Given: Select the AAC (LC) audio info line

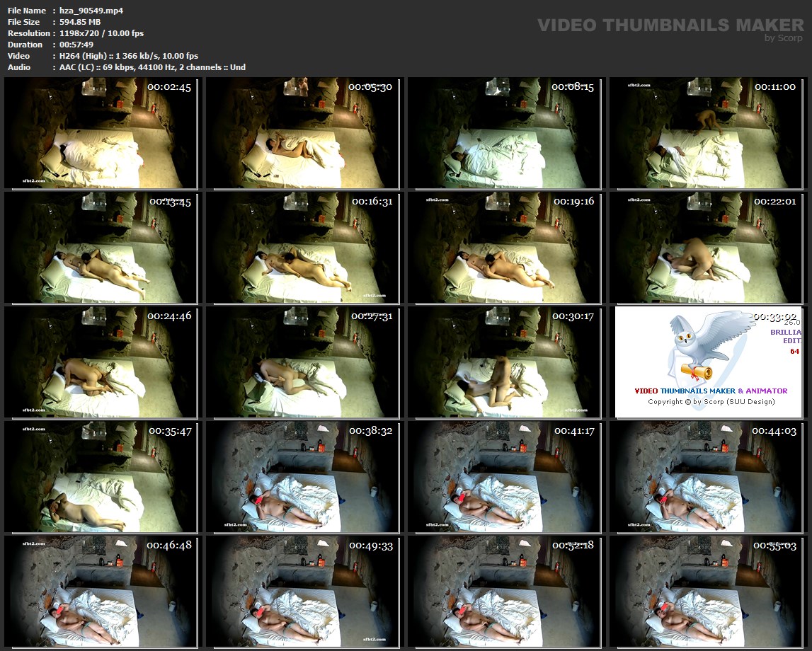Looking at the screenshot, I should tap(152, 67).
